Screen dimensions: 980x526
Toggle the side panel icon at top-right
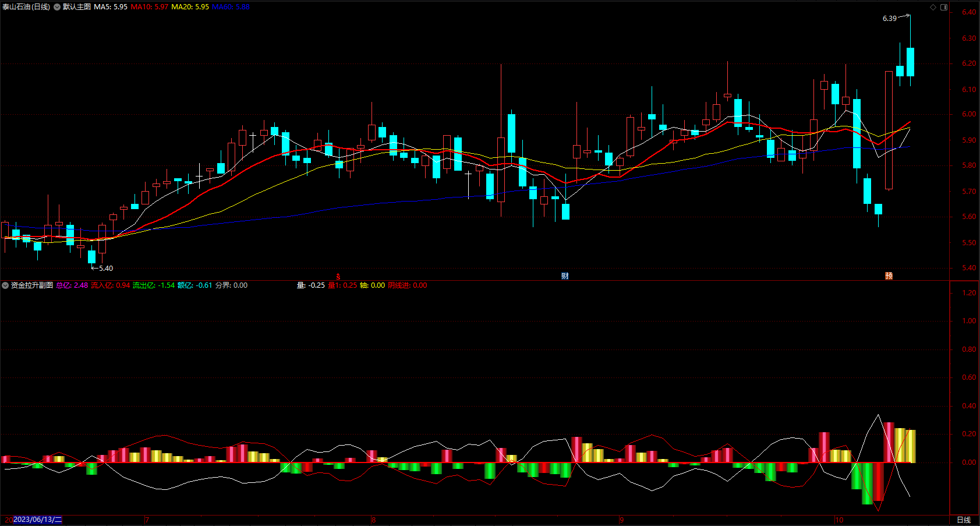coord(944,7)
